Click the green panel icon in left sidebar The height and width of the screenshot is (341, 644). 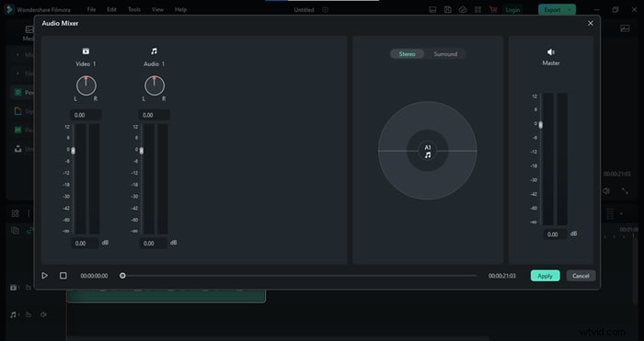click(17, 131)
